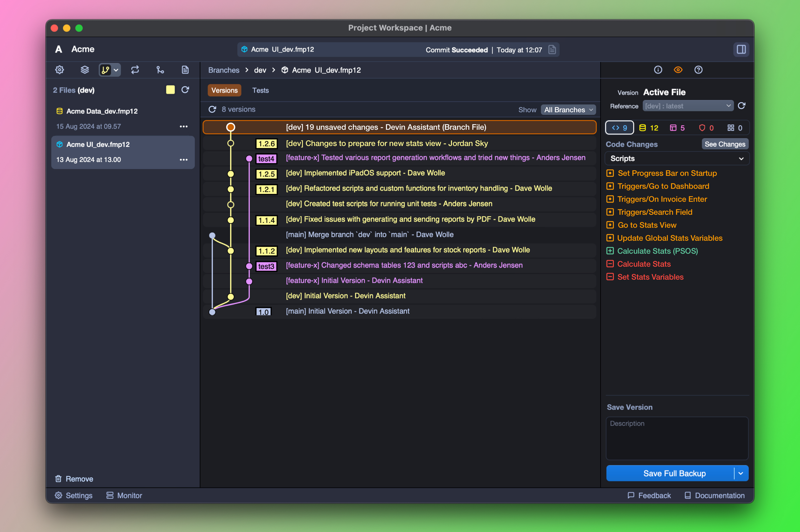
Task: Open the commit log icon beside Today at 12:07
Action: coord(552,50)
